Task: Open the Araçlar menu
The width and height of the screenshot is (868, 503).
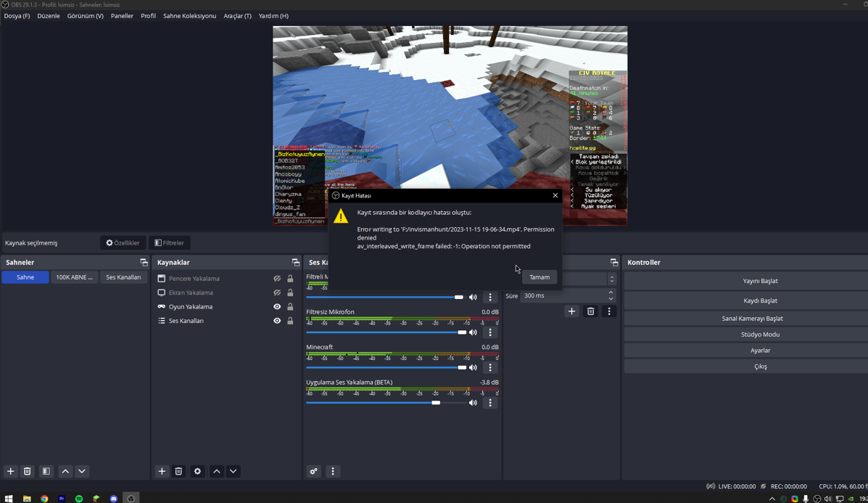Action: pos(237,16)
